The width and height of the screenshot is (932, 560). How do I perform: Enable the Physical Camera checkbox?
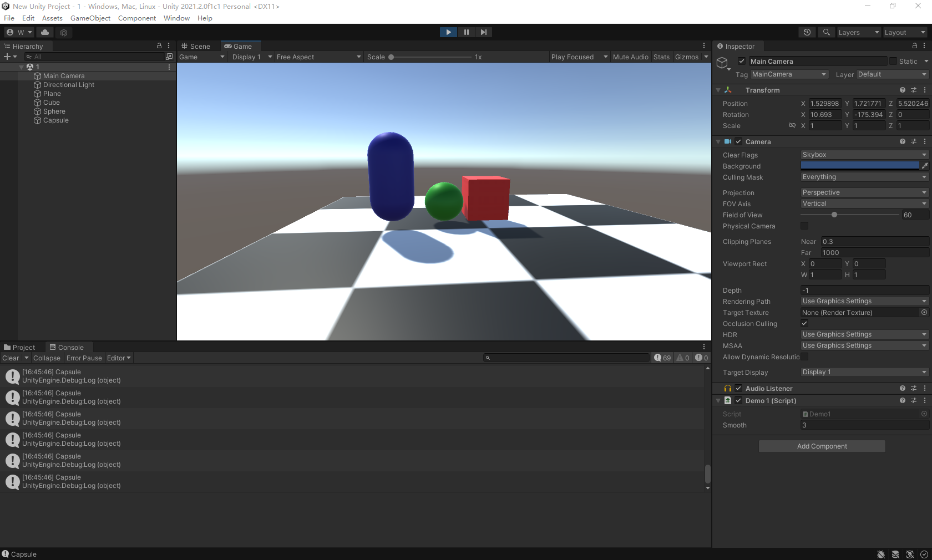[804, 226]
